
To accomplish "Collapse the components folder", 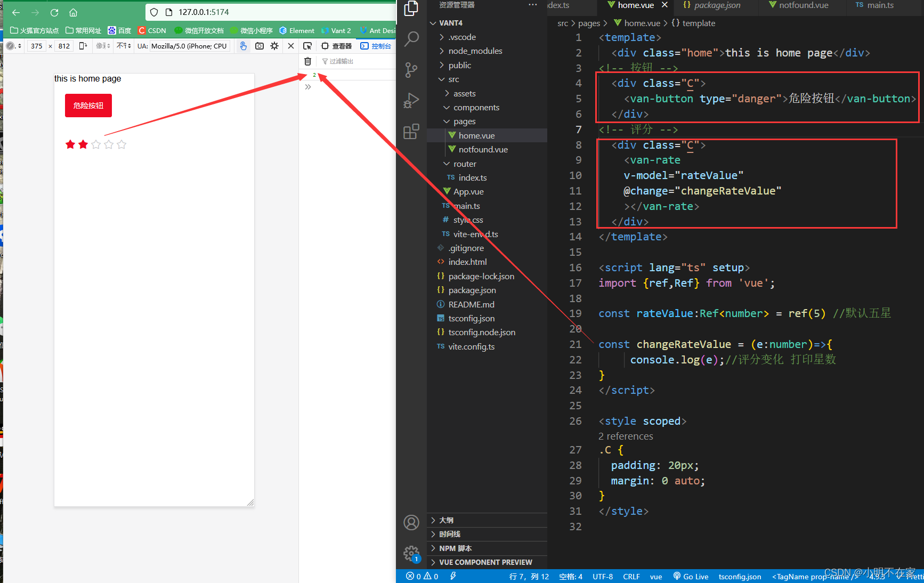I will click(487, 107).
